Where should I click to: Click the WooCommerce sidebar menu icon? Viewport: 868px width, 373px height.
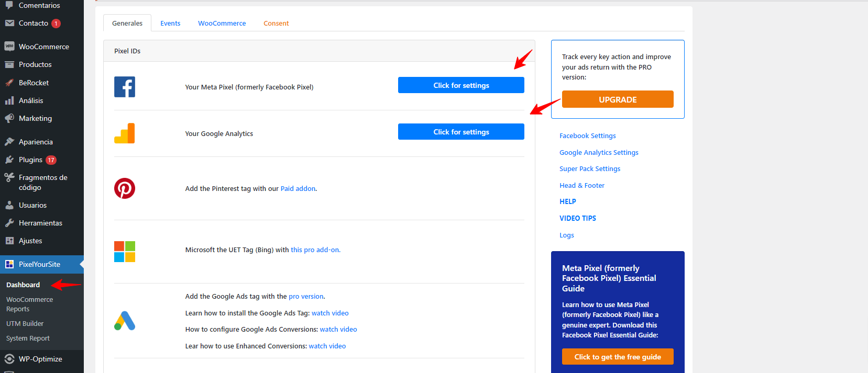(x=9, y=47)
